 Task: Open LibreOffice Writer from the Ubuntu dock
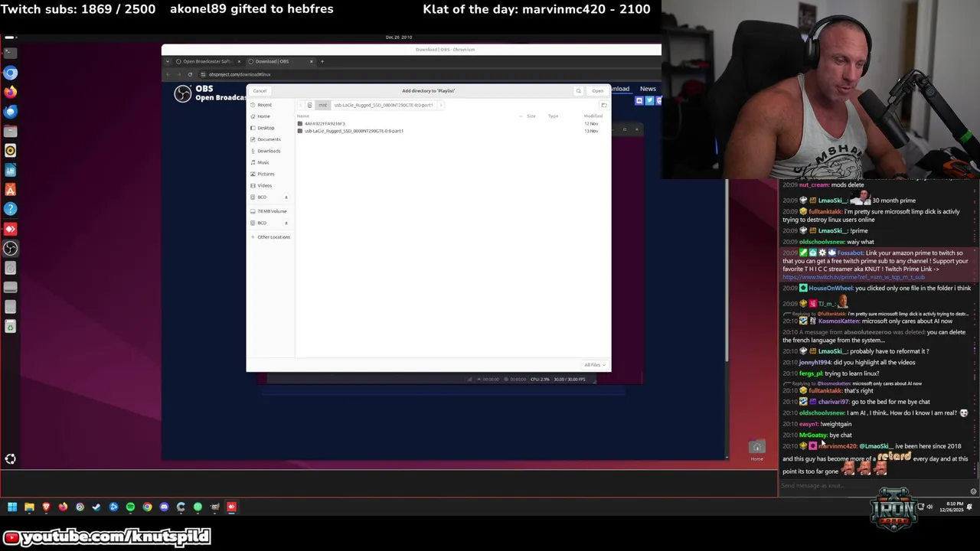tap(10, 171)
